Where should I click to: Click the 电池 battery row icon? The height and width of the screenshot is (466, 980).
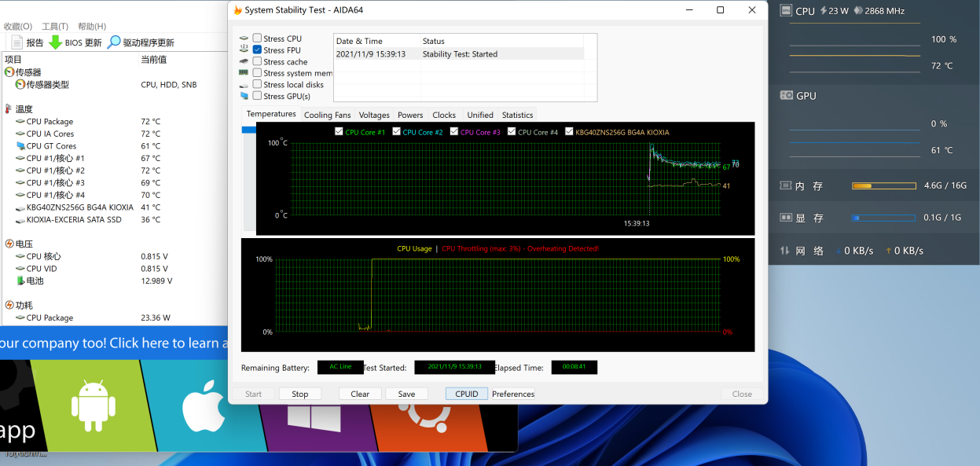point(20,281)
